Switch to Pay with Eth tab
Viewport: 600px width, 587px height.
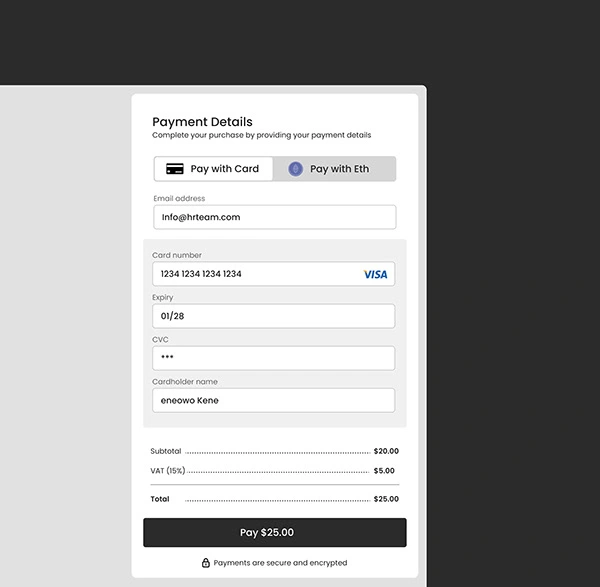(x=335, y=169)
